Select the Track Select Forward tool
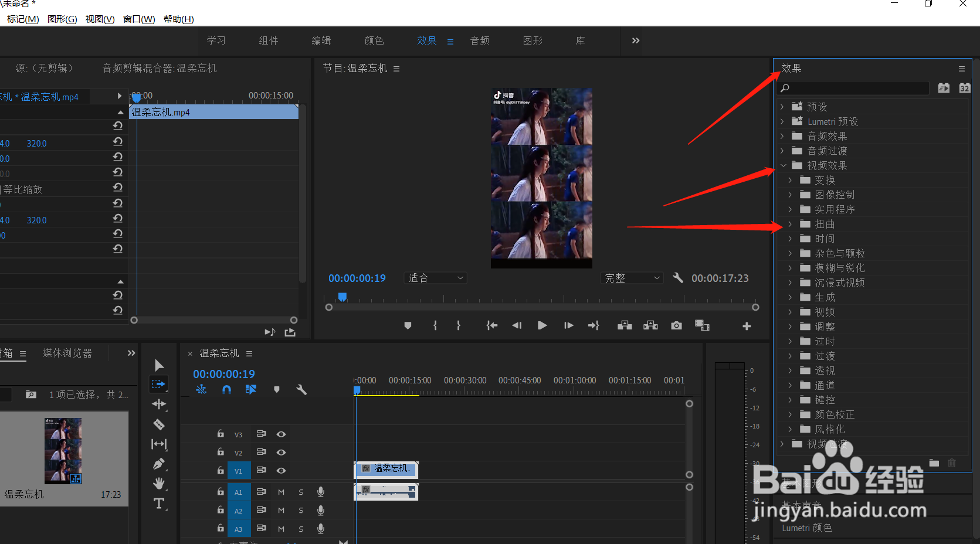 point(159,385)
